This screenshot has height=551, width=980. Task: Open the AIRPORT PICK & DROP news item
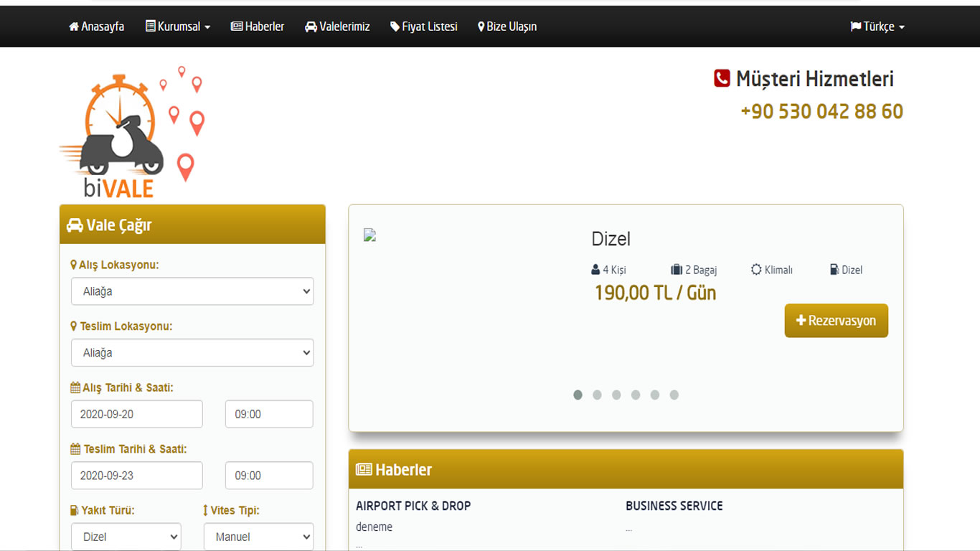(413, 506)
